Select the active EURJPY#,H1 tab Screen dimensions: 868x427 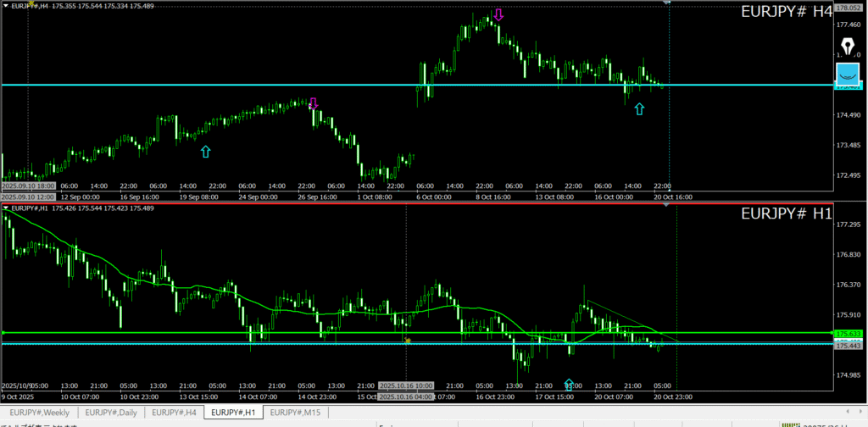(233, 412)
